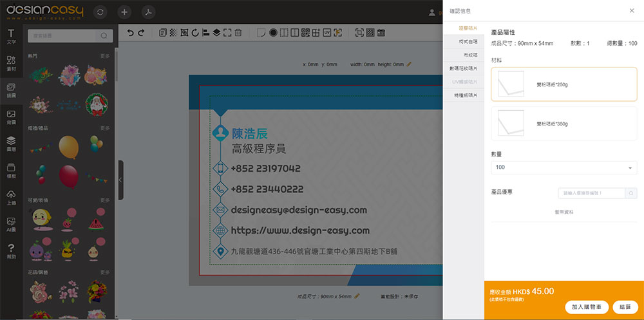The width and height of the screenshot is (644, 320).
Task: Click the QR code icon in toolbar
Action: [x=305, y=33]
